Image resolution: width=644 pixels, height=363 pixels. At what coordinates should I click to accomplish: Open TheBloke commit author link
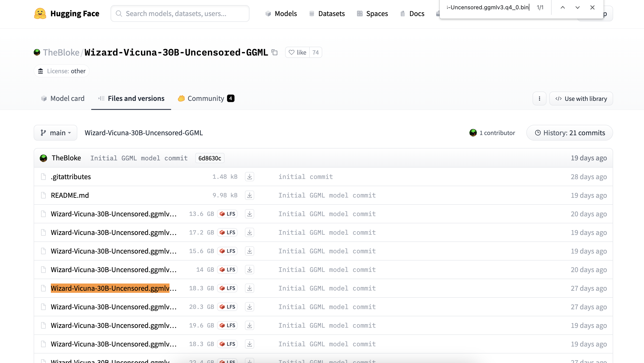pos(66,158)
